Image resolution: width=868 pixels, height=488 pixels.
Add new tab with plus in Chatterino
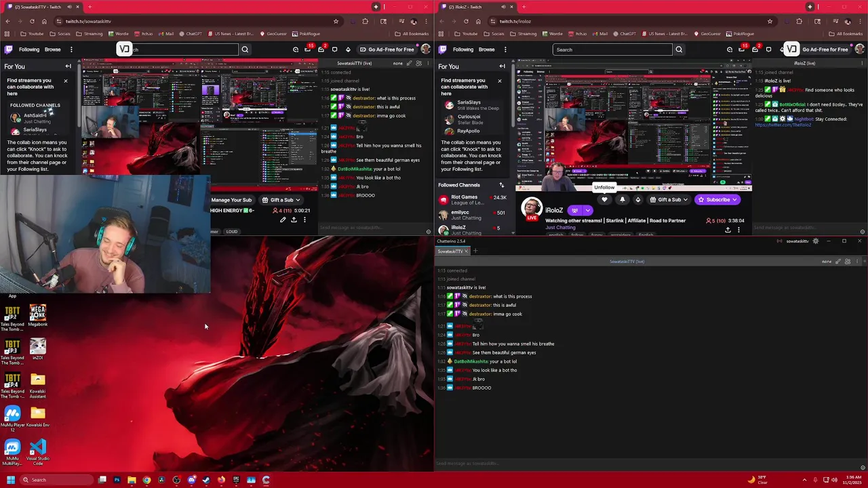475,251
